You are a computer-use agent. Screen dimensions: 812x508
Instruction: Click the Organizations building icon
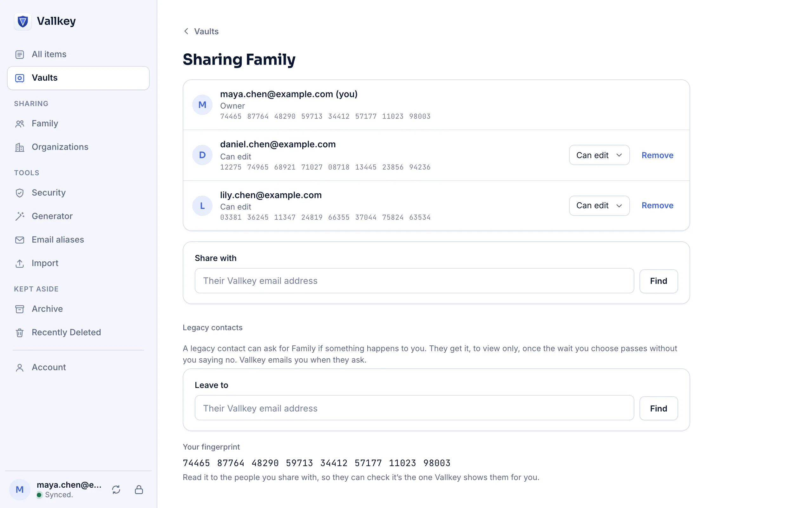pos(20,147)
